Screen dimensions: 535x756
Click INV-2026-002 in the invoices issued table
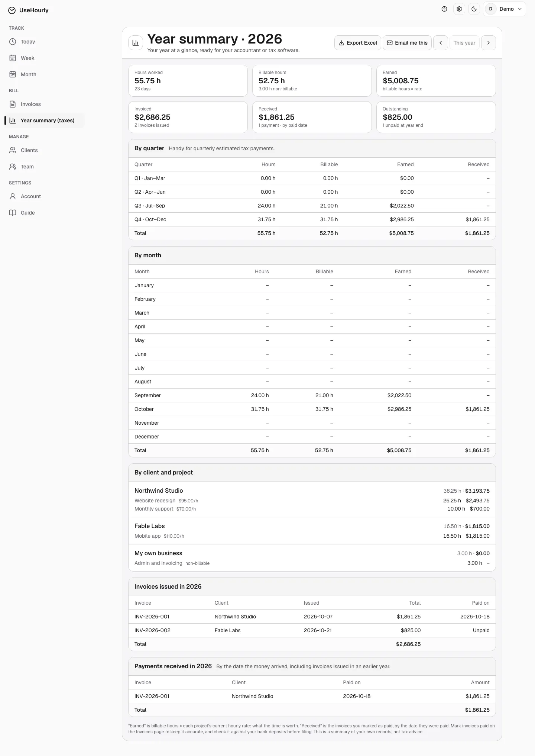tap(152, 630)
